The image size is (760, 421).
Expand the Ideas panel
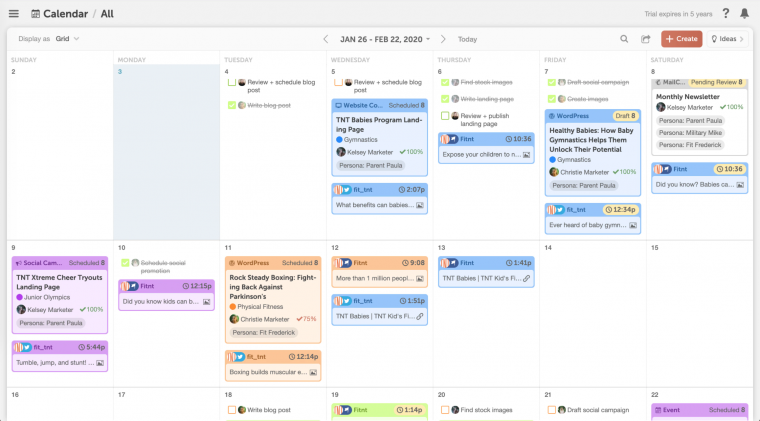point(728,39)
